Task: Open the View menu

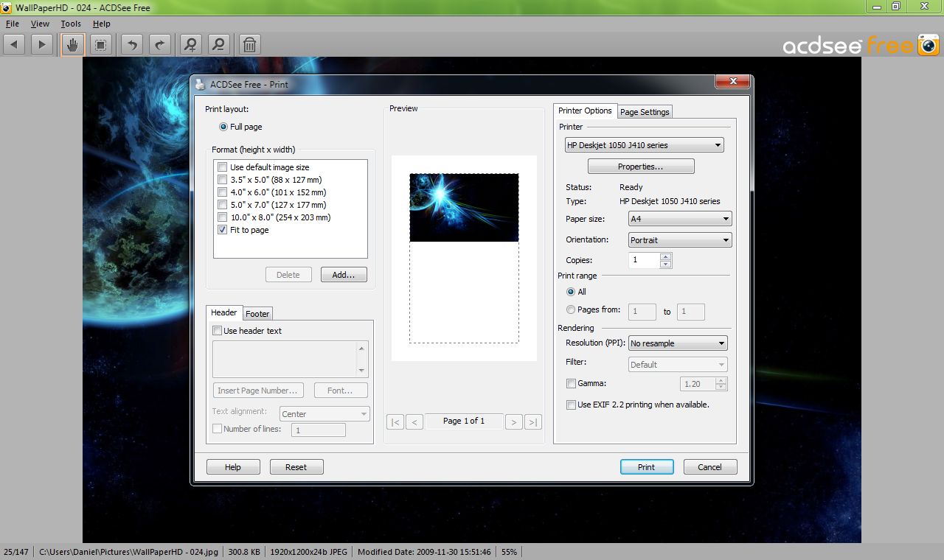Action: click(x=40, y=24)
